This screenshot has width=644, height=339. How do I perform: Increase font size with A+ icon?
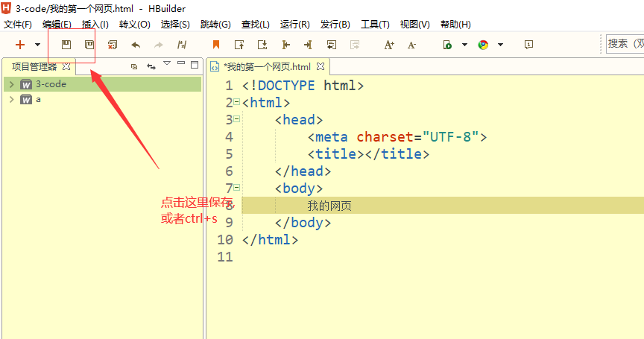pyautogui.click(x=389, y=45)
